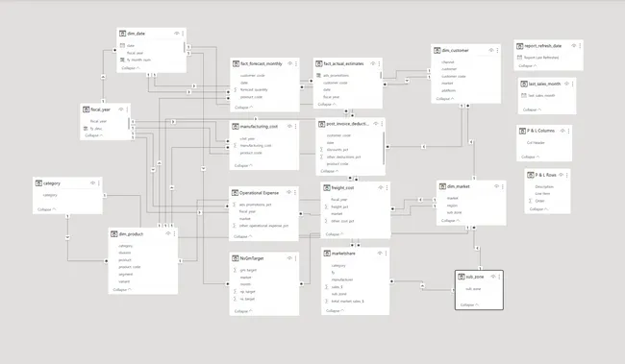This screenshot has height=364, width=625.
Task: Collapse the P & L Rows table card
Action: click(x=538, y=209)
